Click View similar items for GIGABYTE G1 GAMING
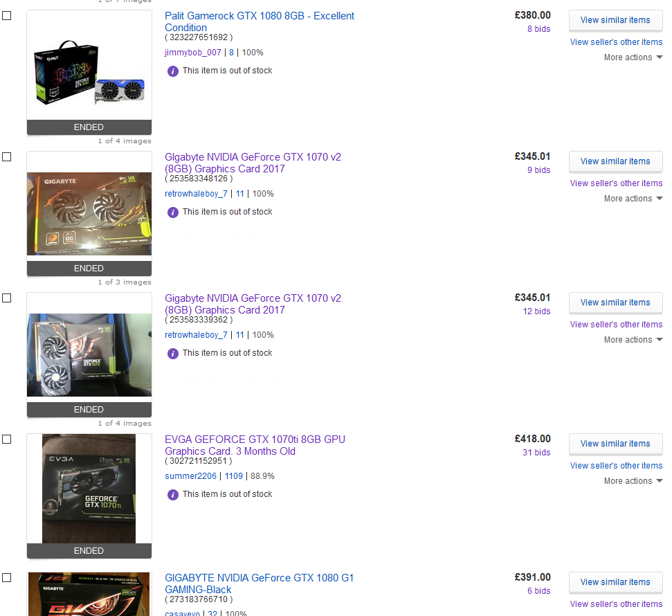The height and width of the screenshot is (616, 672). point(615,582)
